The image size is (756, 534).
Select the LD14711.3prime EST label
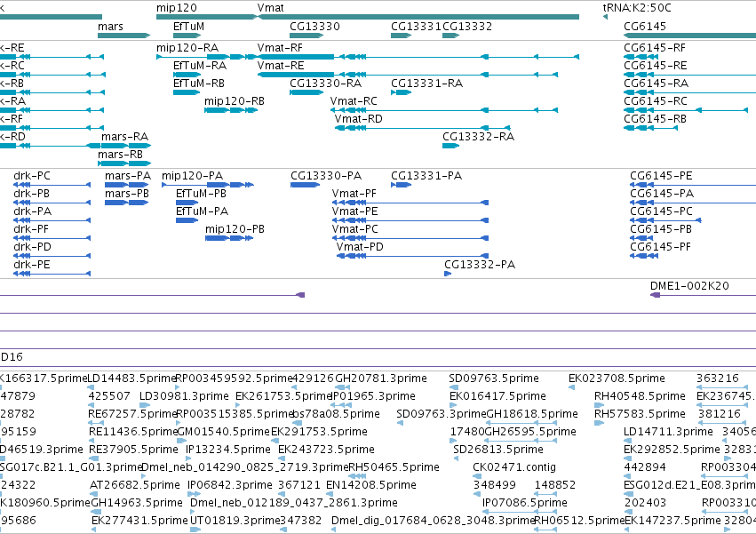pos(668,432)
